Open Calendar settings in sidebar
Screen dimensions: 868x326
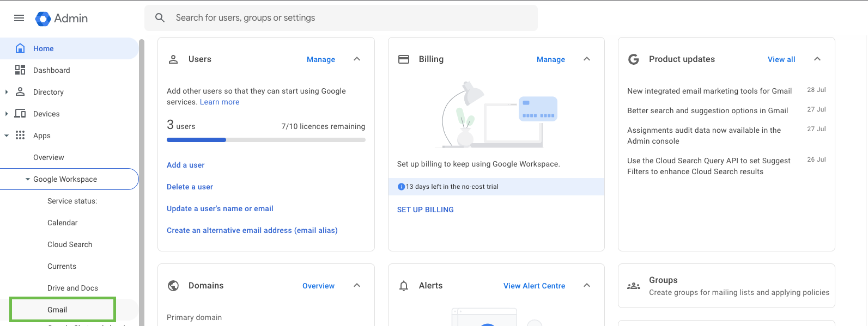tap(69, 223)
